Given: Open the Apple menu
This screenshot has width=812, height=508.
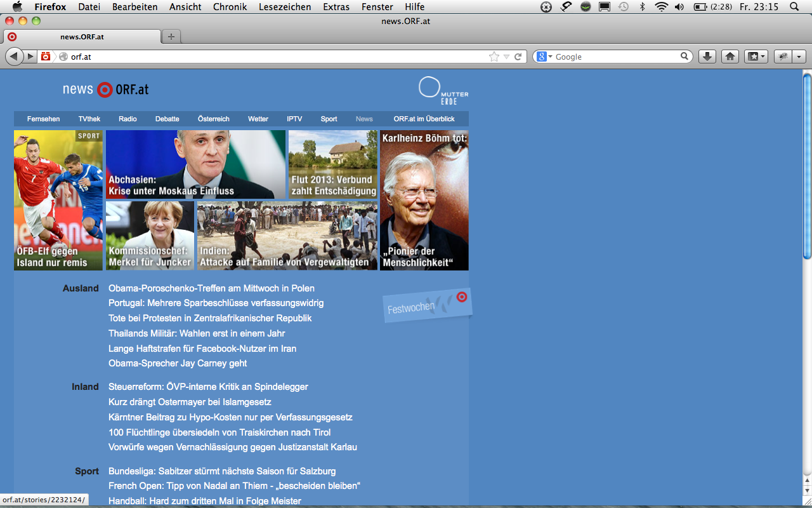Looking at the screenshot, I should 17,7.
